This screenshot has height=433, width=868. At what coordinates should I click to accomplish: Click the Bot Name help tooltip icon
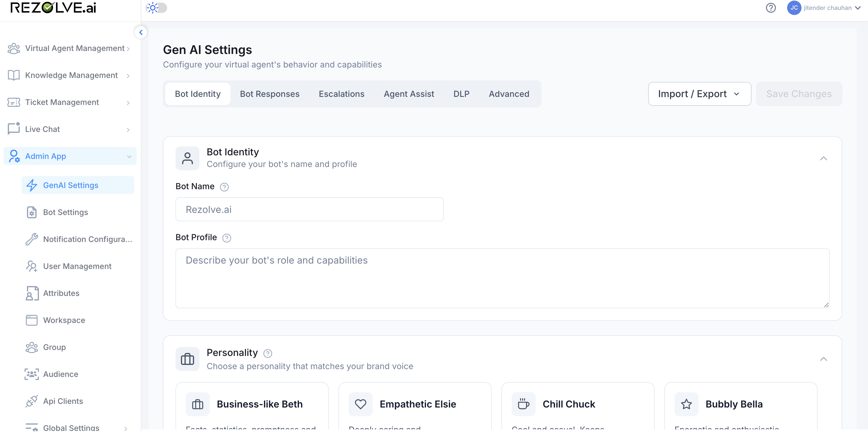[x=224, y=187]
